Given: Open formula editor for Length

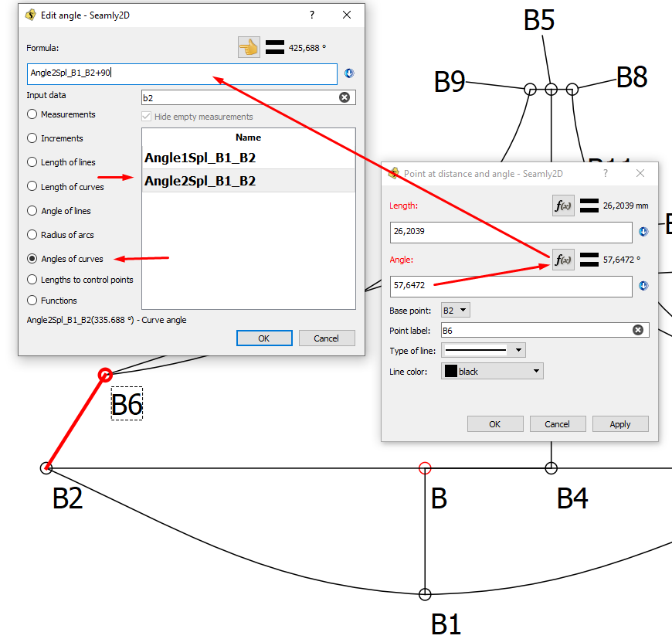Looking at the screenshot, I should (563, 206).
